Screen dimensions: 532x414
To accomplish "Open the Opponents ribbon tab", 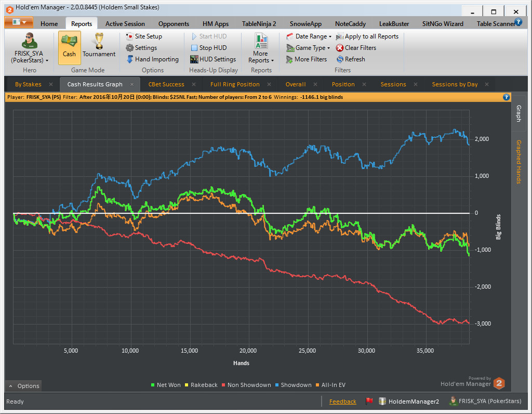I will (x=174, y=24).
